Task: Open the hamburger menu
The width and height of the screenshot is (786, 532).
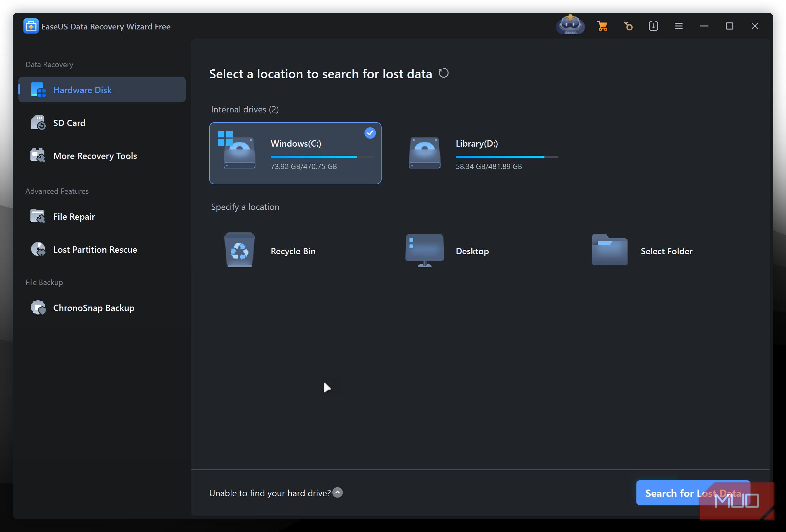Action: (679, 26)
